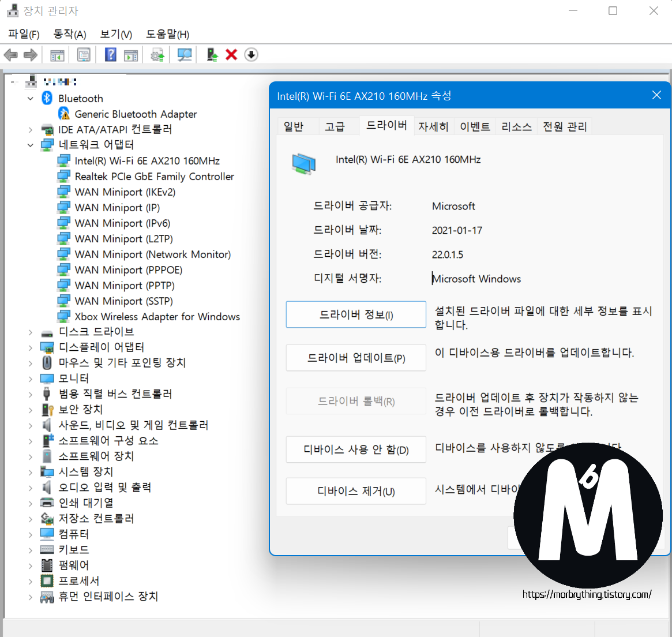672x637 pixels.
Task: Click the red X Uninstall device icon
Action: click(x=231, y=55)
